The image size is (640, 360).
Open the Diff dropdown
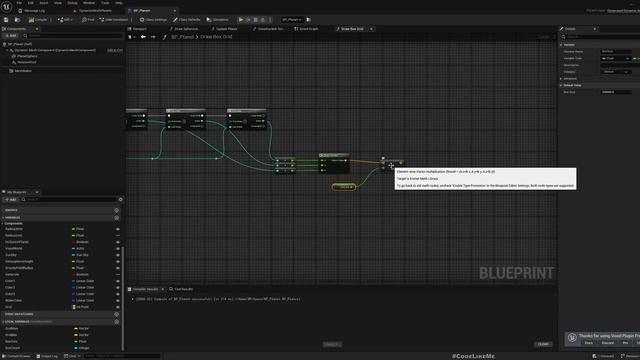65,20
